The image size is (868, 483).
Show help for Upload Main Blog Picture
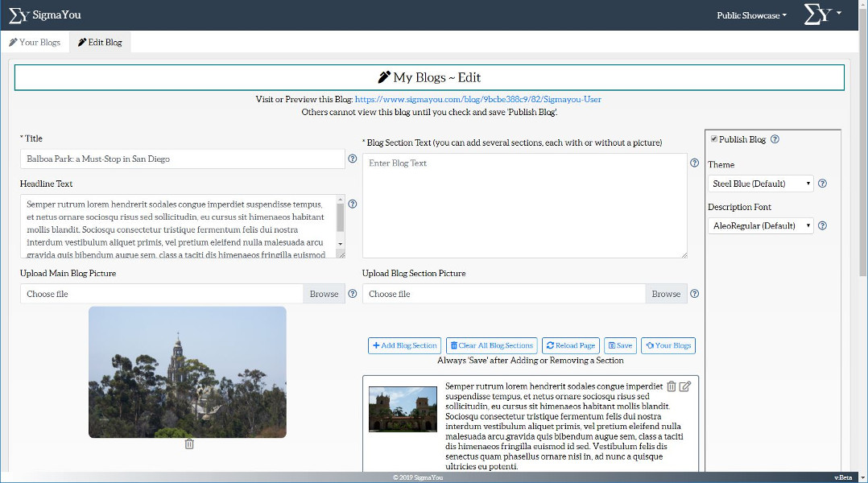(353, 294)
